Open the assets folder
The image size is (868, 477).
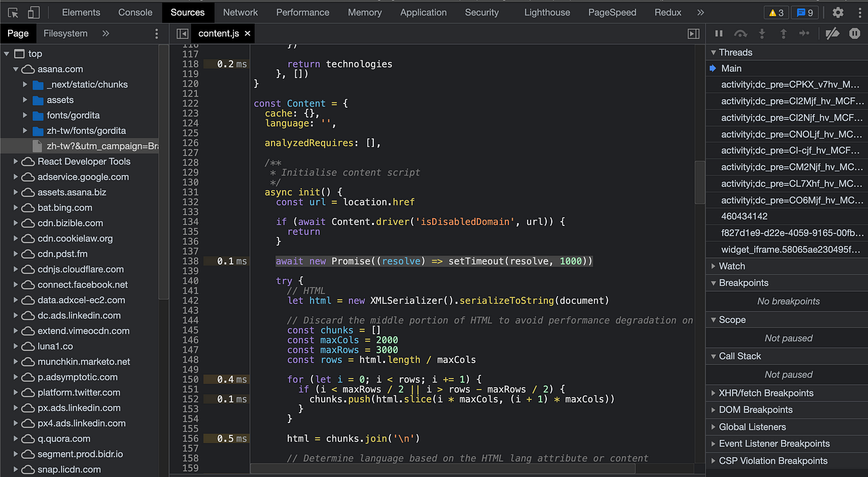tap(60, 100)
